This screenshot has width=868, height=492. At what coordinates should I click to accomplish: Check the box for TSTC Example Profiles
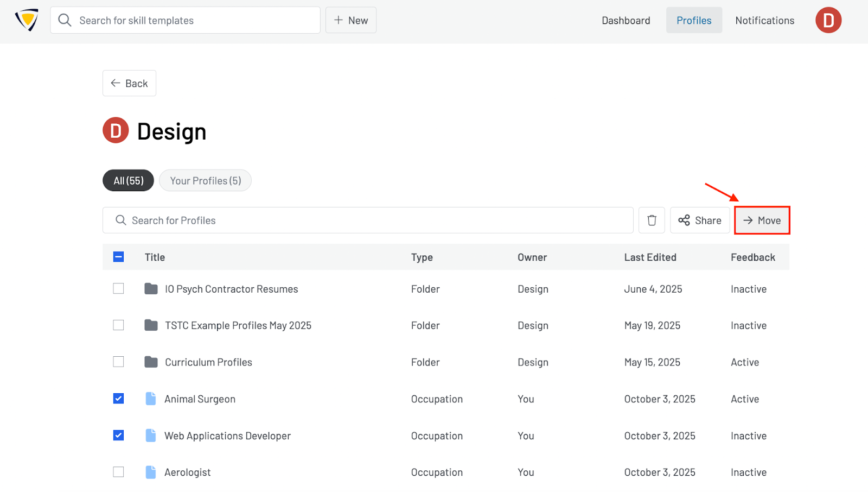(118, 325)
